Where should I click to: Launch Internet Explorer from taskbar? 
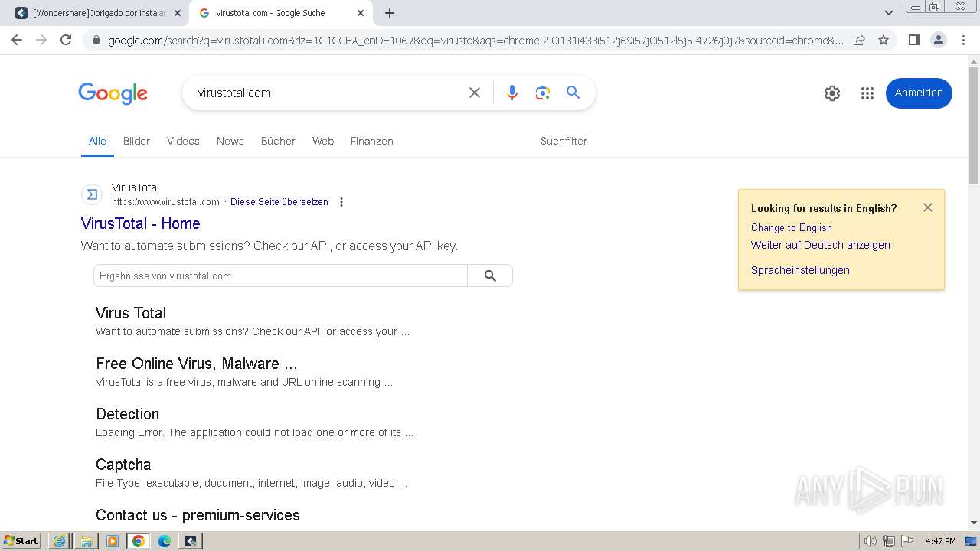coord(60,541)
